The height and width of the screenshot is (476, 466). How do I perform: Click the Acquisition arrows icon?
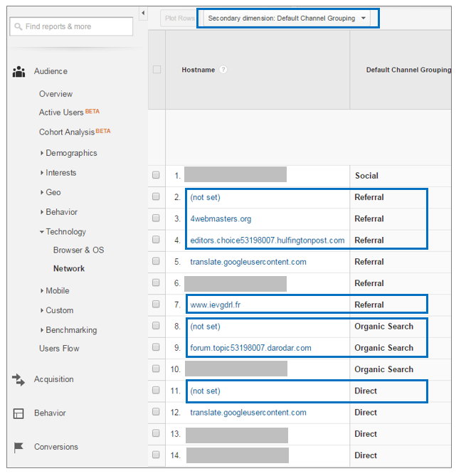18,380
